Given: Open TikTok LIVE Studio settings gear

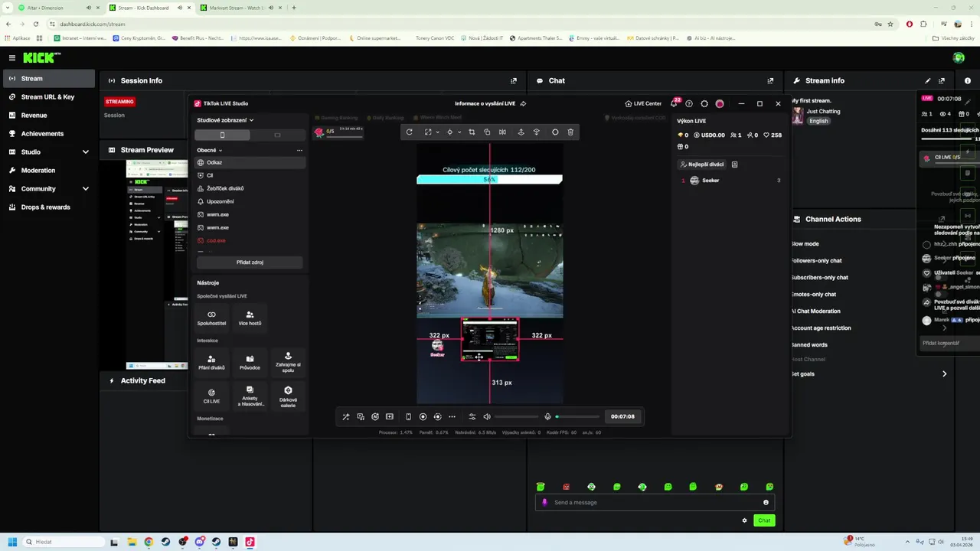Looking at the screenshot, I should point(704,103).
